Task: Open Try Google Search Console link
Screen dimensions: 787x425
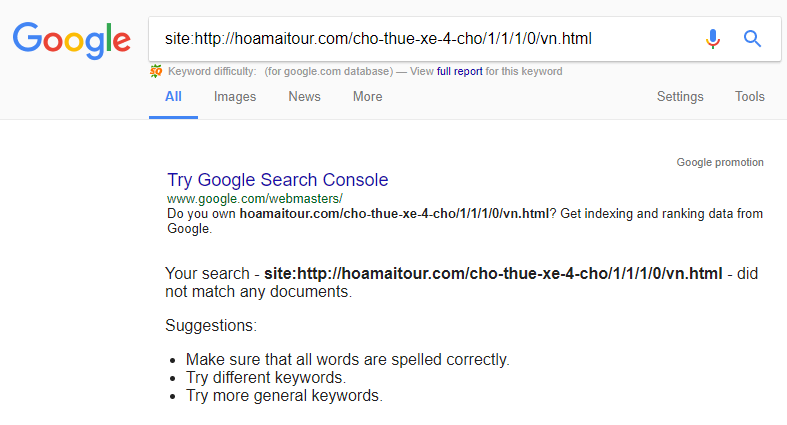Action: [278, 180]
